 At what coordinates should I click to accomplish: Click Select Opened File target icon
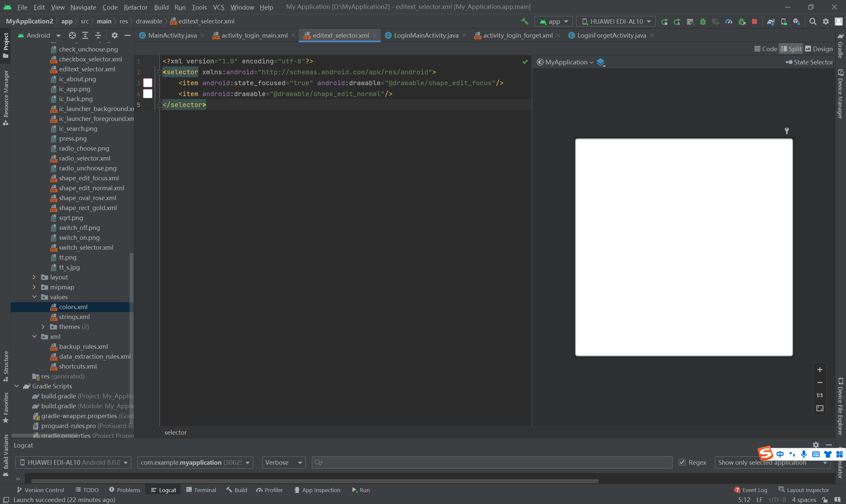click(x=72, y=35)
